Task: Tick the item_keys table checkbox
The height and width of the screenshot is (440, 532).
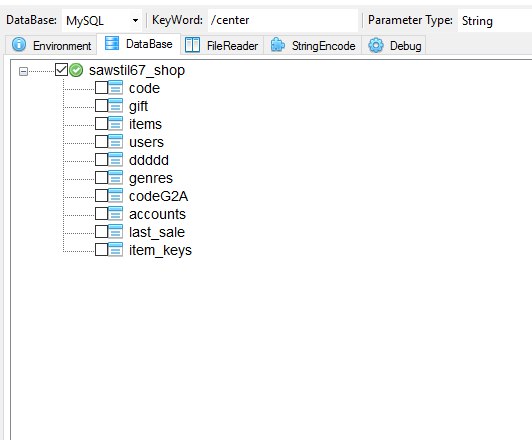Action: (x=101, y=250)
